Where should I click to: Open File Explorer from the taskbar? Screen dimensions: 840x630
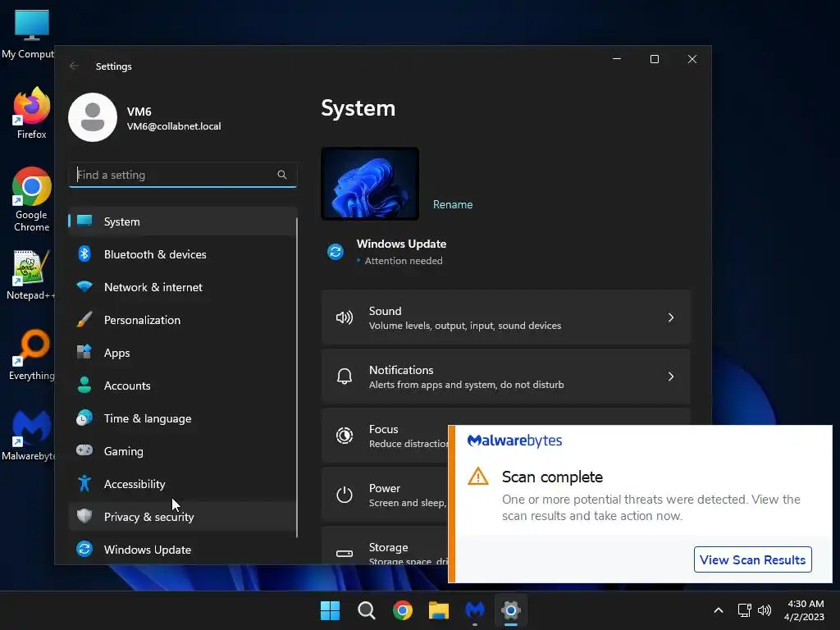point(438,610)
